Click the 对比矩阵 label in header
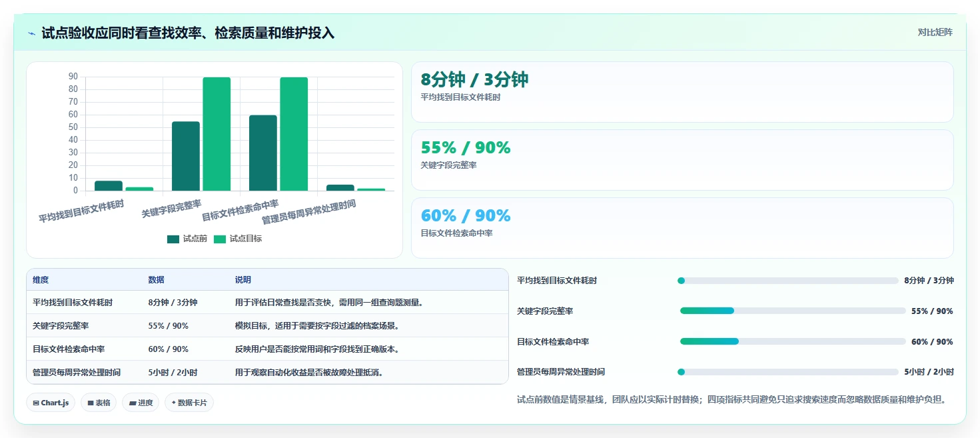The image size is (980, 438). point(935,32)
